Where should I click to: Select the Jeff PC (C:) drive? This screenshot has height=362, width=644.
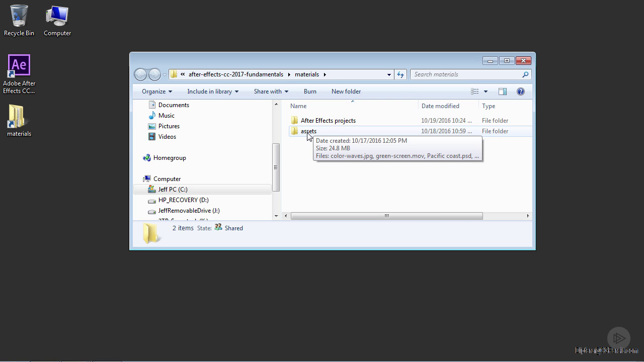(x=173, y=190)
